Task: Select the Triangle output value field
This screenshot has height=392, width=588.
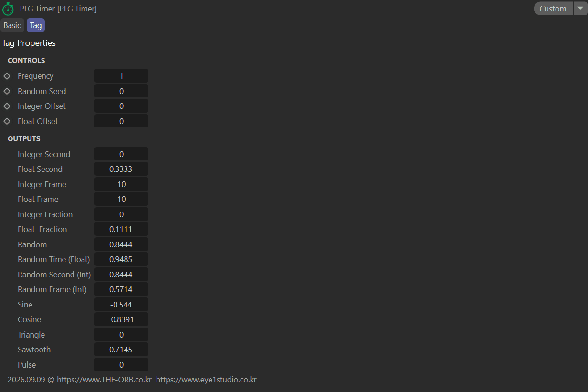Action: coord(121,335)
